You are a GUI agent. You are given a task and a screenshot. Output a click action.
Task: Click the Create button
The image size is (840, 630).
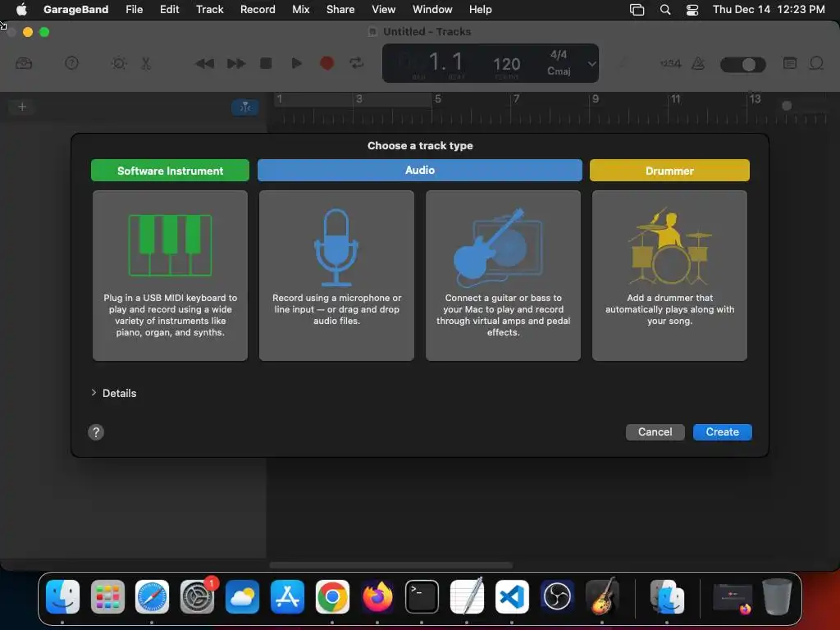[722, 431]
